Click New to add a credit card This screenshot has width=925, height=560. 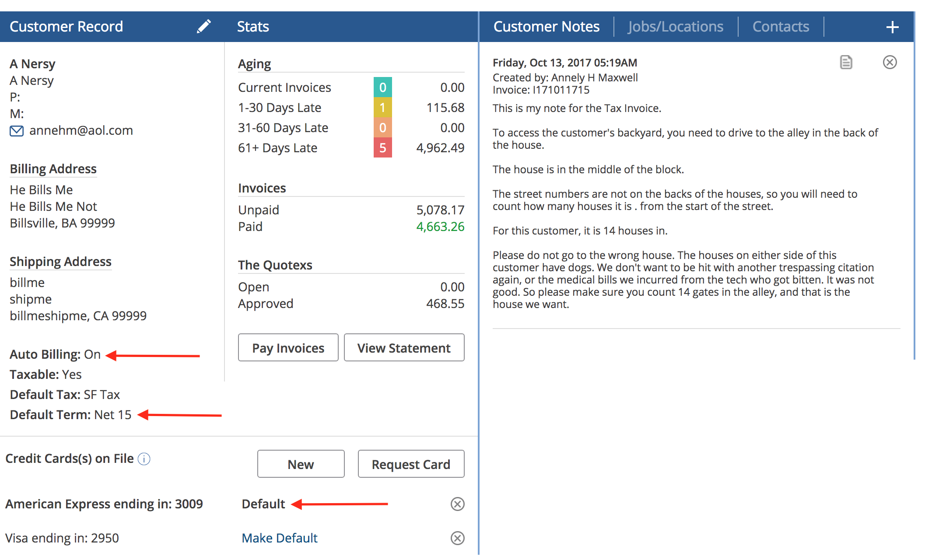[x=301, y=464]
